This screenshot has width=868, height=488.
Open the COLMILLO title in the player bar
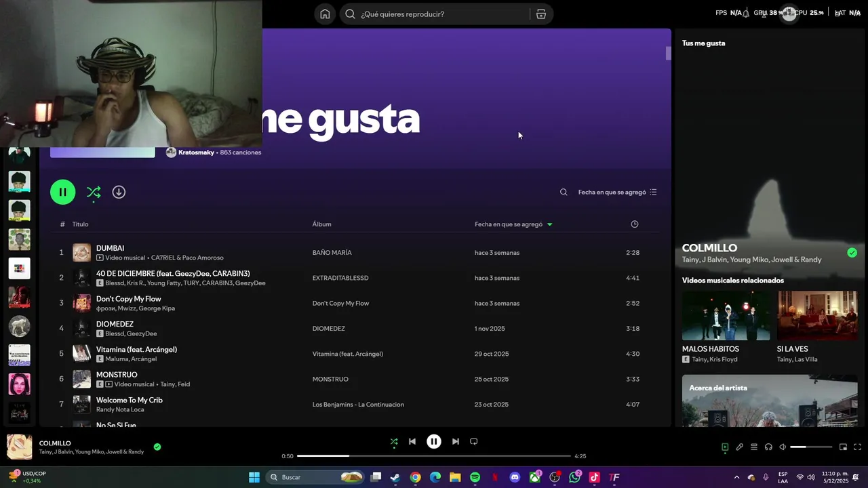point(55,443)
